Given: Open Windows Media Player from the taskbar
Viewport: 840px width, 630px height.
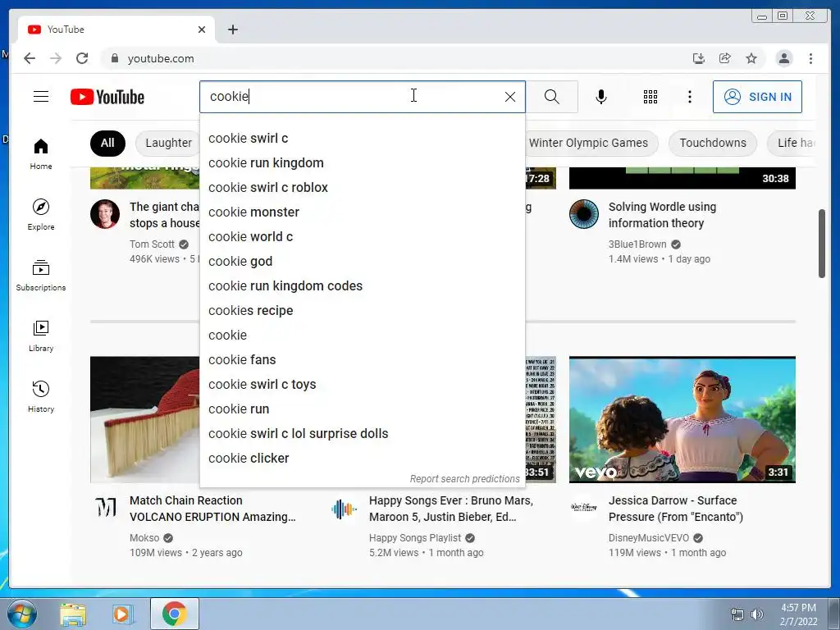Looking at the screenshot, I should 122,614.
